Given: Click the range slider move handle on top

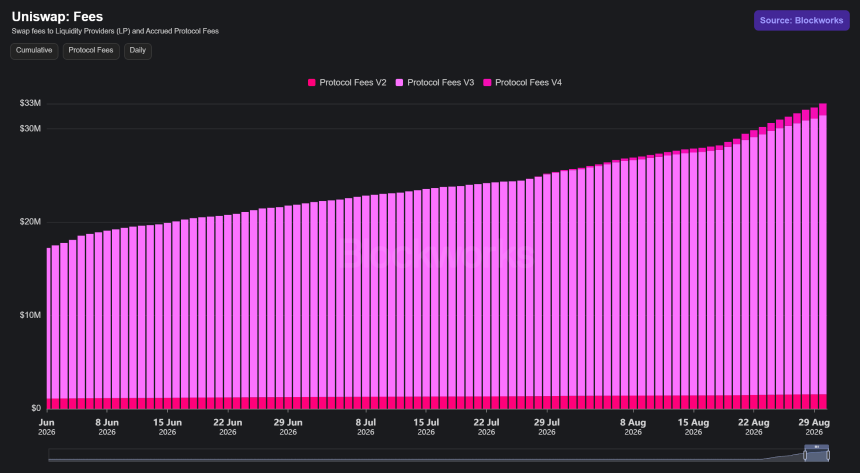Looking at the screenshot, I should tap(817, 447).
